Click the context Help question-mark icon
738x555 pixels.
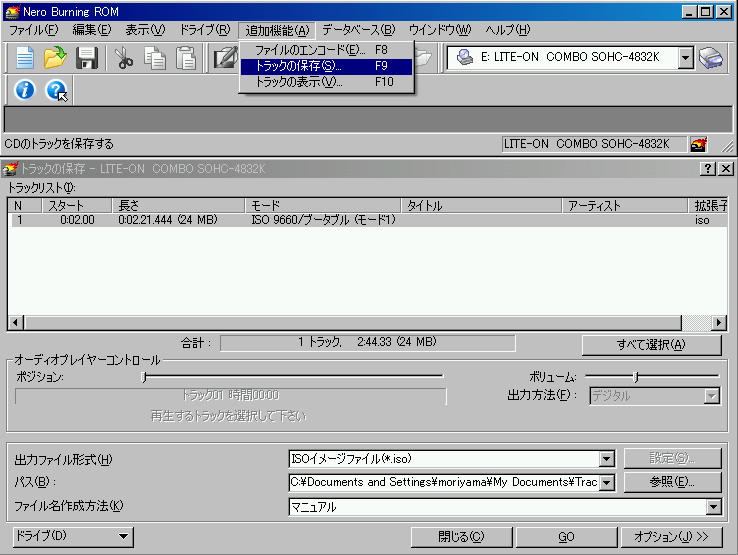point(57,90)
